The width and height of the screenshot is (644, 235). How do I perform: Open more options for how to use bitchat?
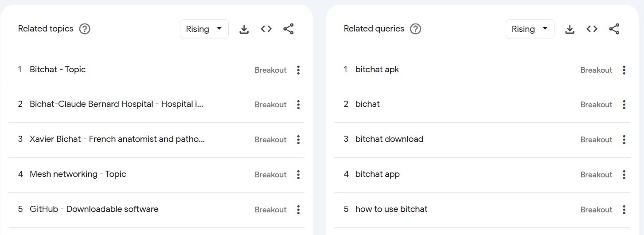coord(624,210)
